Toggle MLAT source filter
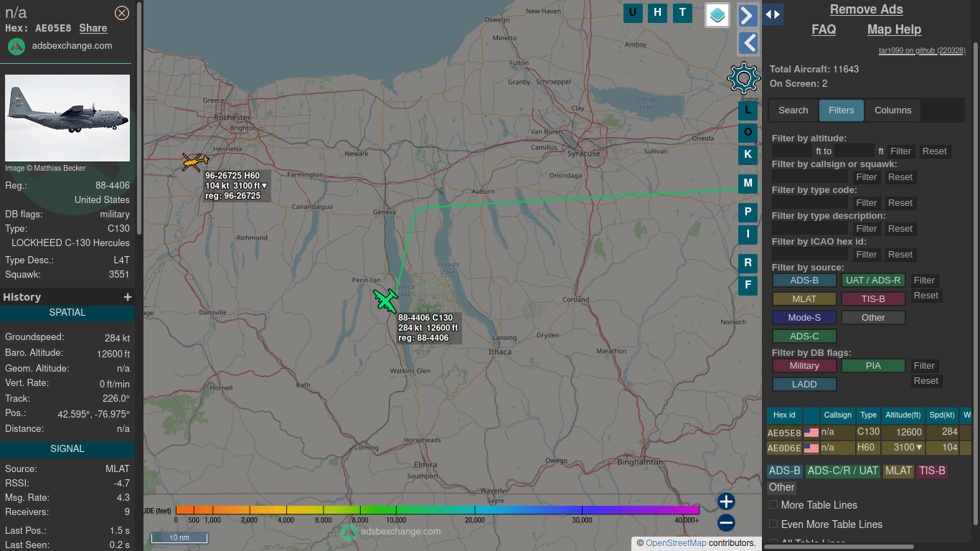 pyautogui.click(x=804, y=299)
